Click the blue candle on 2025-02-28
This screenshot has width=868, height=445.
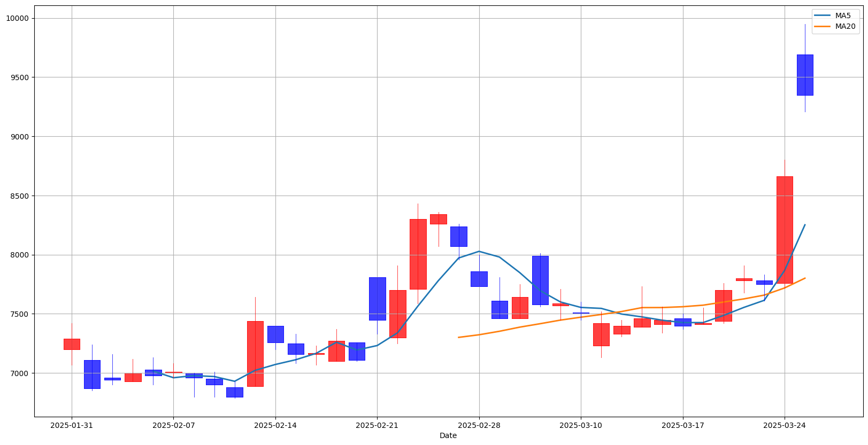pos(479,279)
